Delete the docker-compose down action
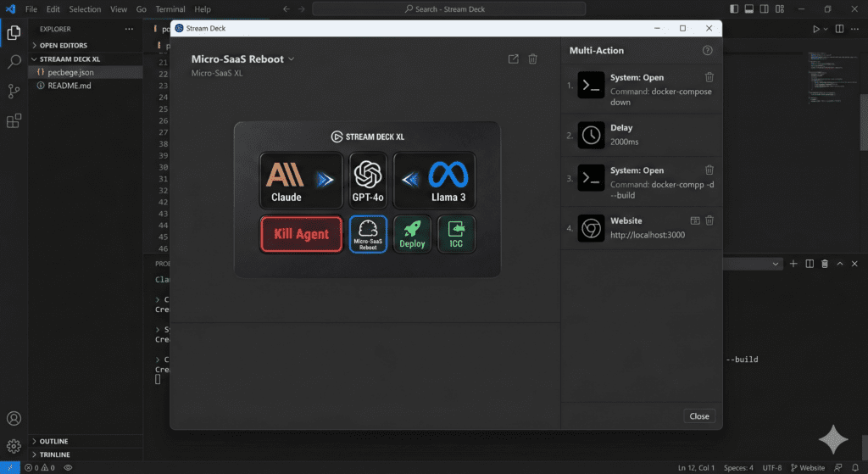 709,77
